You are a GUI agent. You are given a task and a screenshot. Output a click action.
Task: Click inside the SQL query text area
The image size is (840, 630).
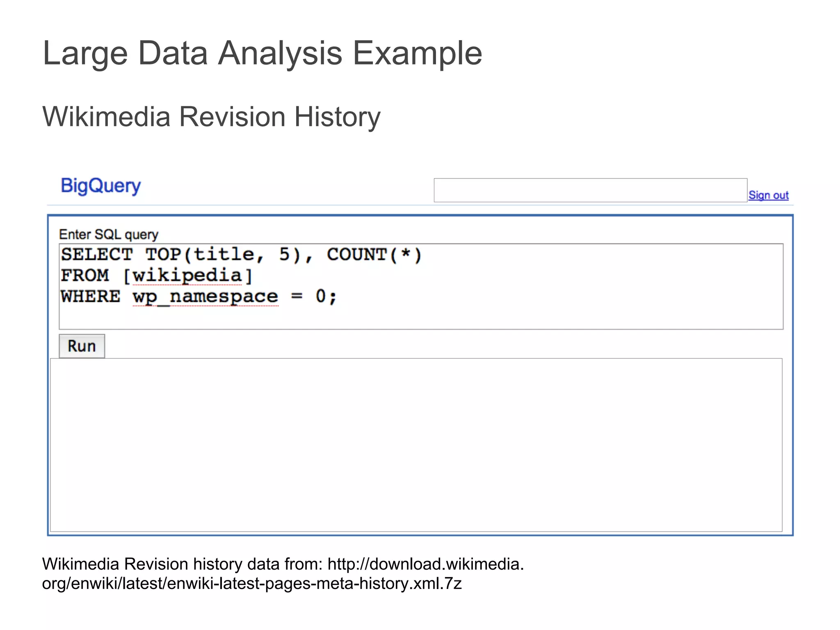click(421, 286)
